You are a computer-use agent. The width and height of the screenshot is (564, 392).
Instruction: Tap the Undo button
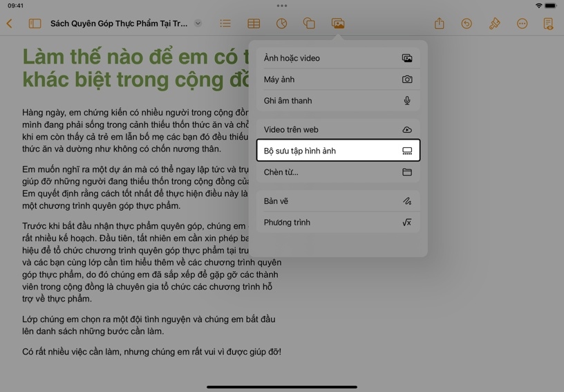(467, 24)
